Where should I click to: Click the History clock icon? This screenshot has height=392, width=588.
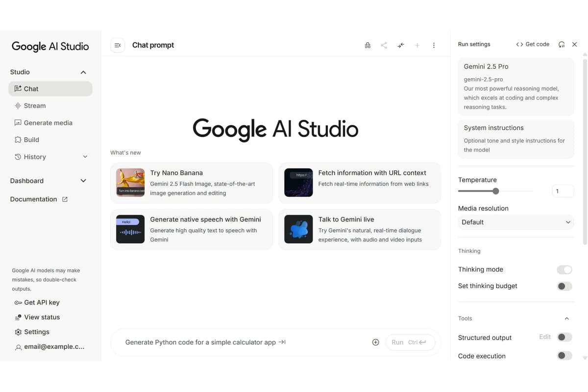click(x=18, y=157)
